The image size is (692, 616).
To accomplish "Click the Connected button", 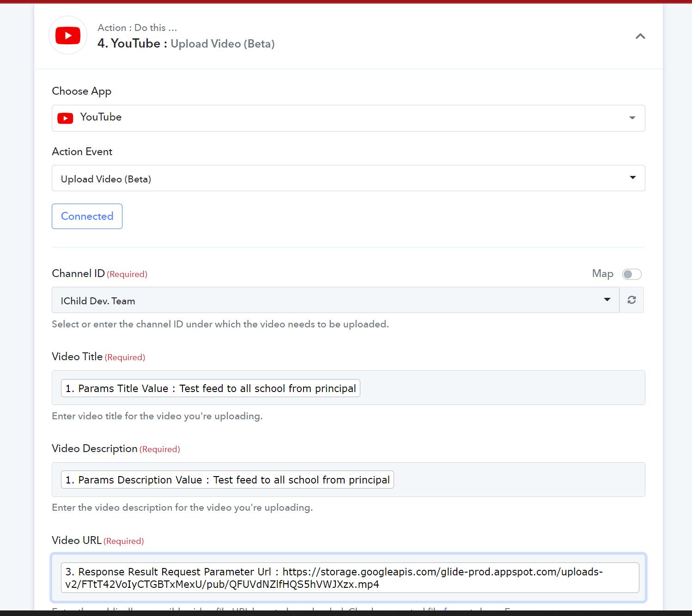I will coord(87,216).
